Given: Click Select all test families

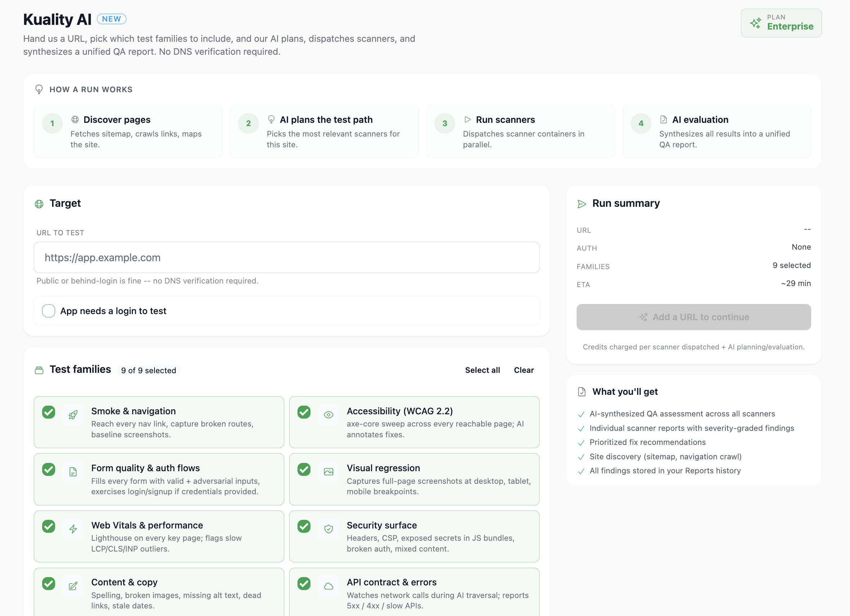Looking at the screenshot, I should pos(482,370).
